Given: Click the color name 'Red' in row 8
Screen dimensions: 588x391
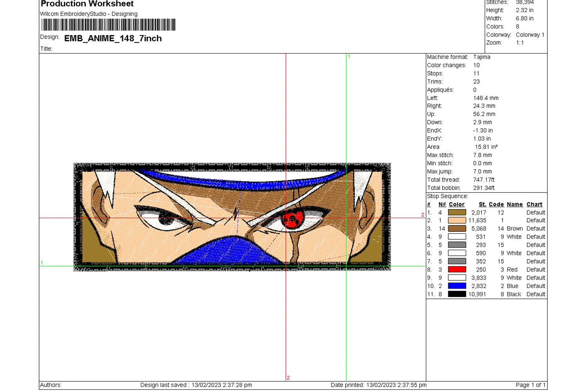Looking at the screenshot, I should point(512,270).
